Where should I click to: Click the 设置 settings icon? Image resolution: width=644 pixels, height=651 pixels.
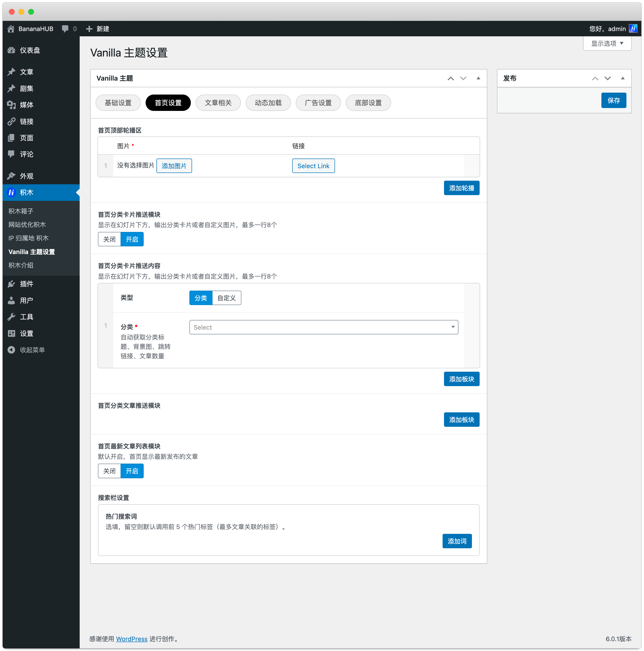click(12, 333)
